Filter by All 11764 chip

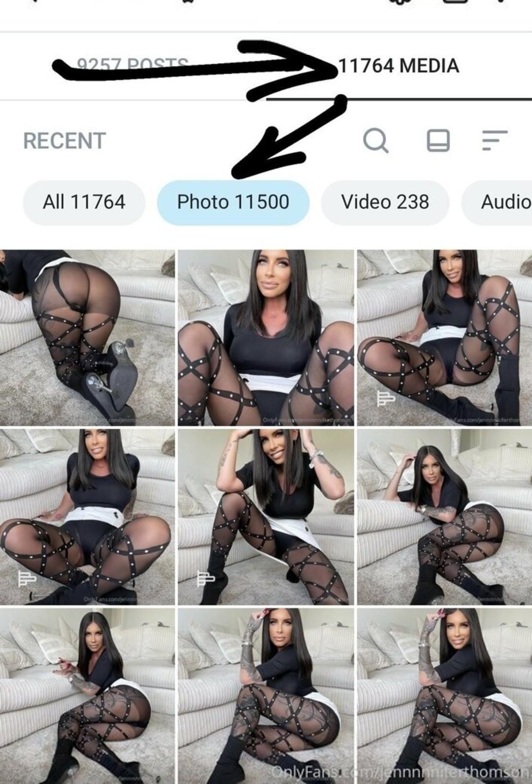coord(84,202)
